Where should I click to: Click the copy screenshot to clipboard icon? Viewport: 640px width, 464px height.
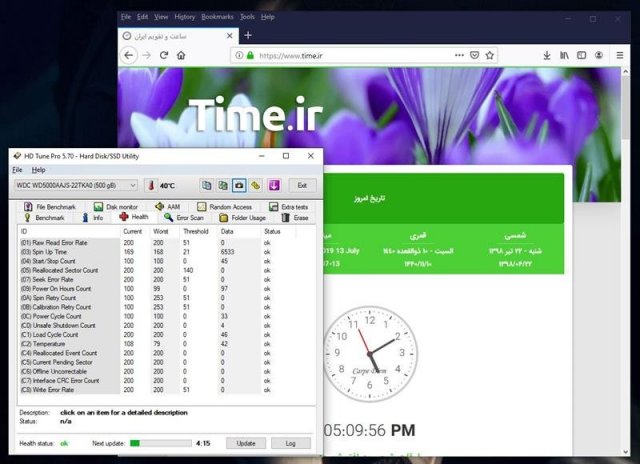click(223, 185)
